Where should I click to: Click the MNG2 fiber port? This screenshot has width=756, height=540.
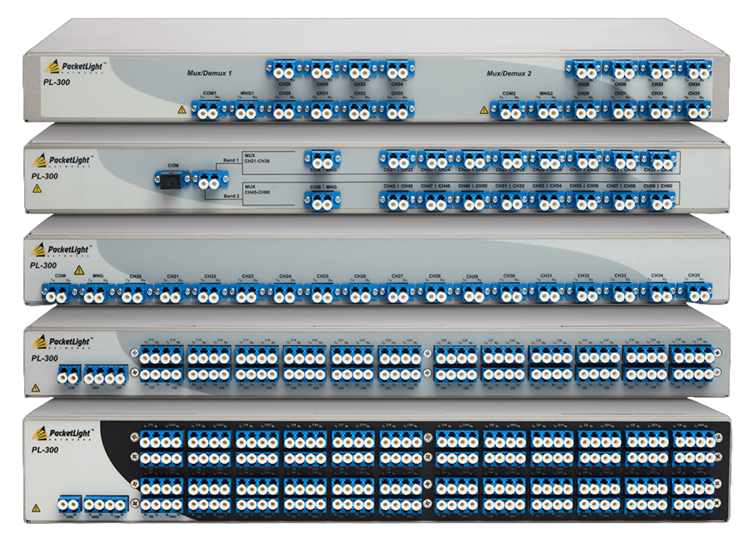tap(546, 111)
